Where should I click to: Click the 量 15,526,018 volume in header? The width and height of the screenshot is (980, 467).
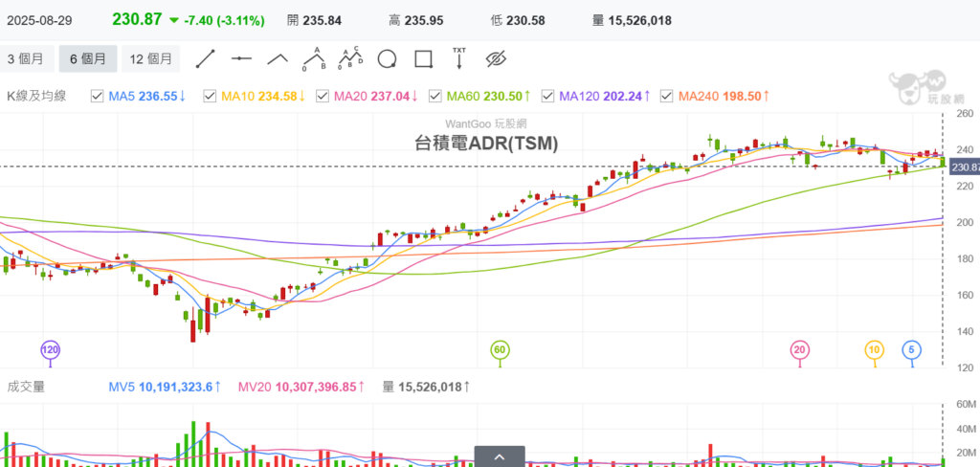click(x=632, y=21)
